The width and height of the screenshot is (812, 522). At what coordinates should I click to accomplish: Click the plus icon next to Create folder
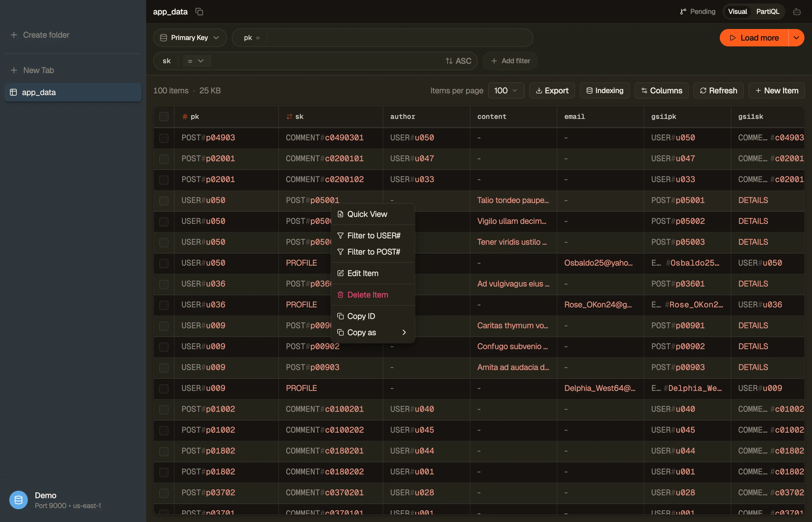[x=14, y=35]
